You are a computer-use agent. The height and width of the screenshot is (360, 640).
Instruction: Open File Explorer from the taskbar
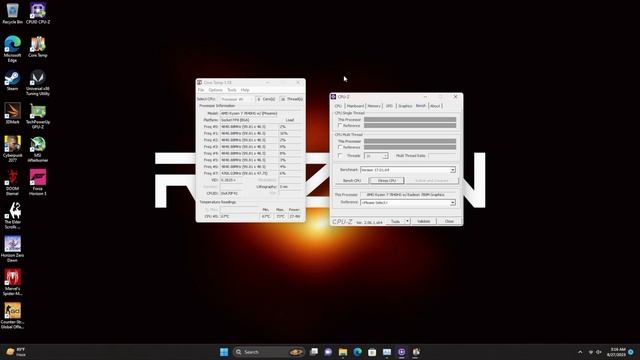coord(343,352)
